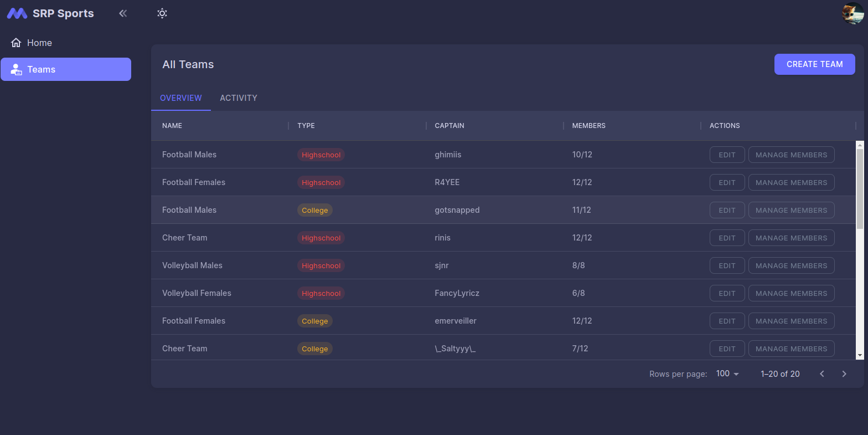
Task: Collapse the sidebar with double-chevron icon
Action: pyautogui.click(x=123, y=13)
